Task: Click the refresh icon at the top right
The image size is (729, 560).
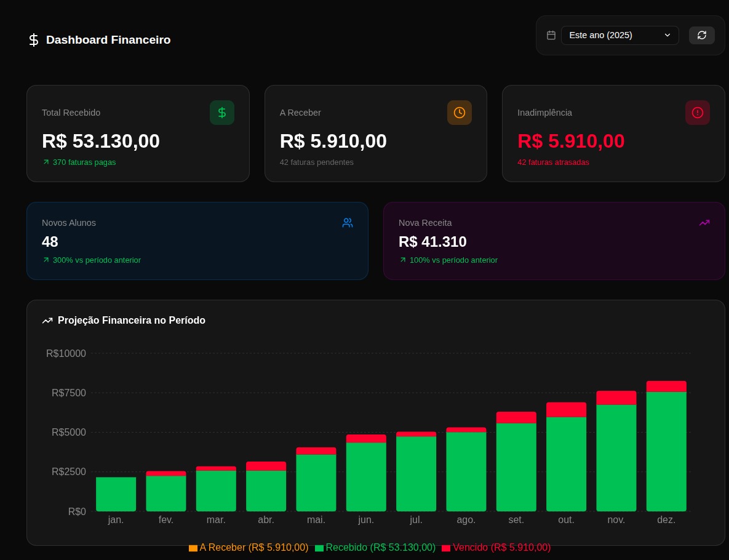Action: pos(702,35)
